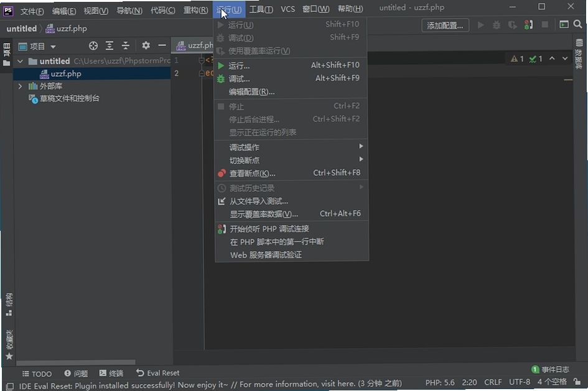Click the 2:20 cursor position indicator
The image size is (588, 391).
coord(470,382)
